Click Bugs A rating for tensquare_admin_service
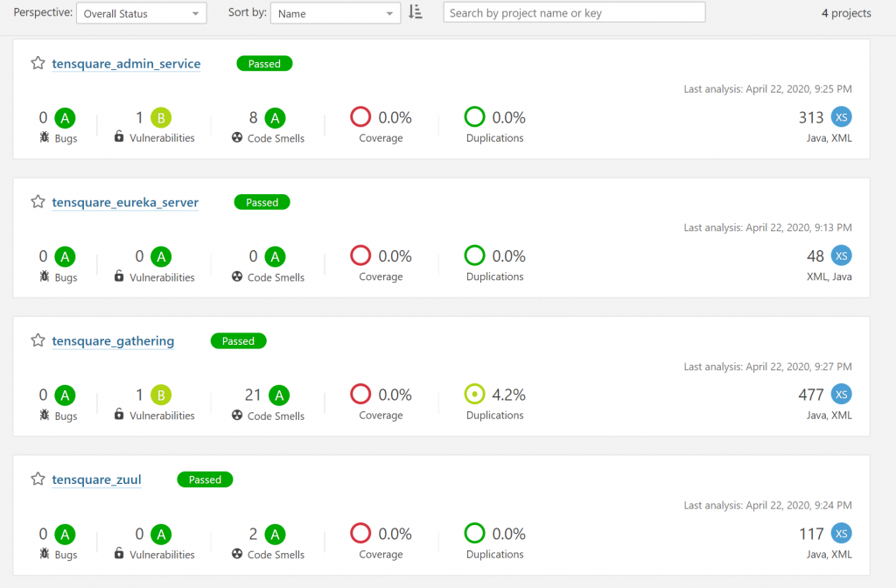 coord(65,118)
